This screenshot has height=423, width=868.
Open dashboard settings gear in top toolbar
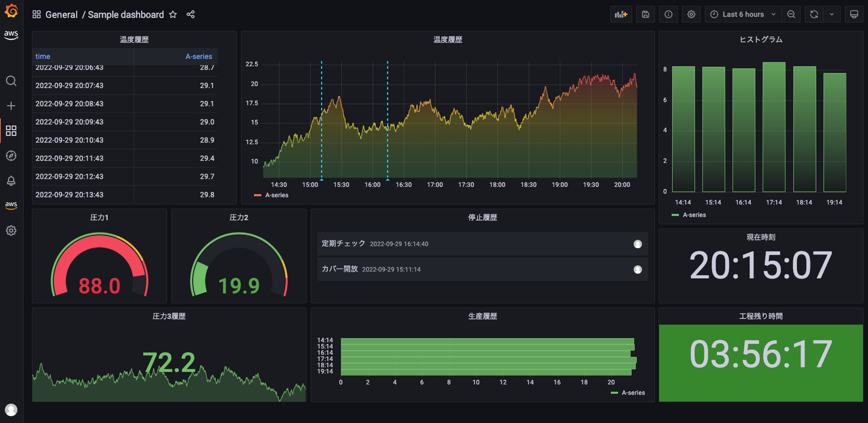[x=691, y=14]
